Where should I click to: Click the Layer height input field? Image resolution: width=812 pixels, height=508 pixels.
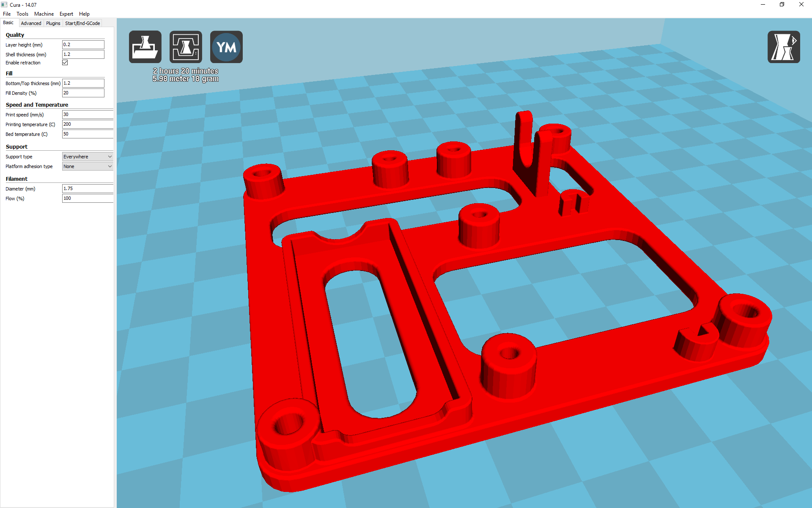tap(83, 44)
